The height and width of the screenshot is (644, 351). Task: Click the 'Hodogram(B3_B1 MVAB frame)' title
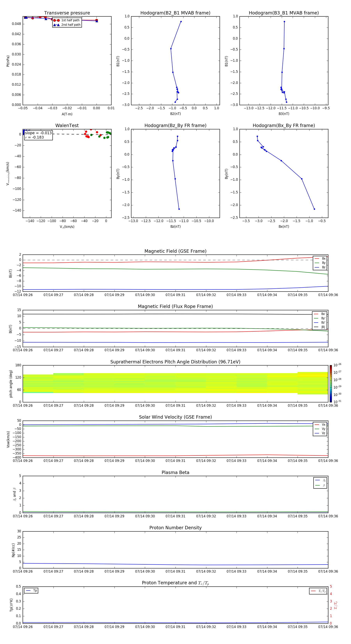click(x=284, y=13)
